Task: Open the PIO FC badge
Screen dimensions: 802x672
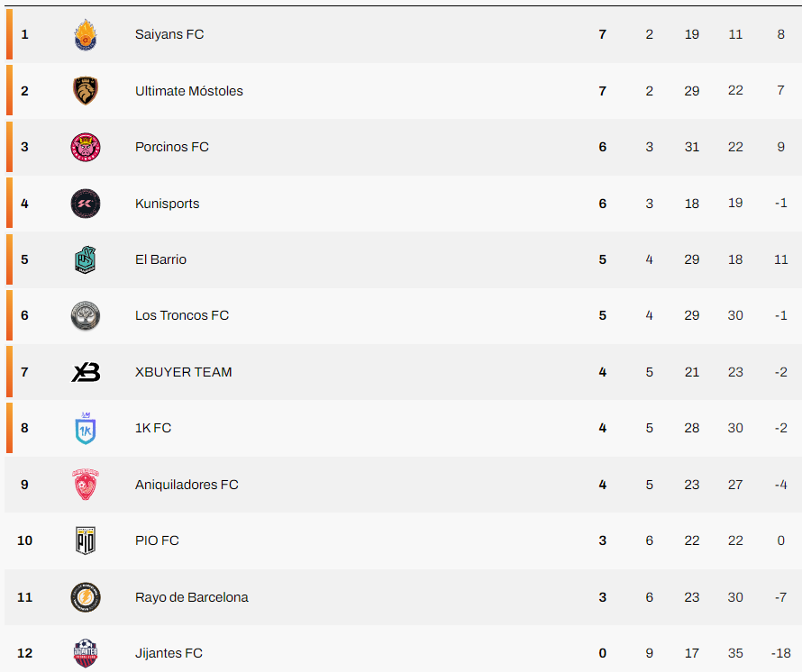Action: click(x=87, y=540)
